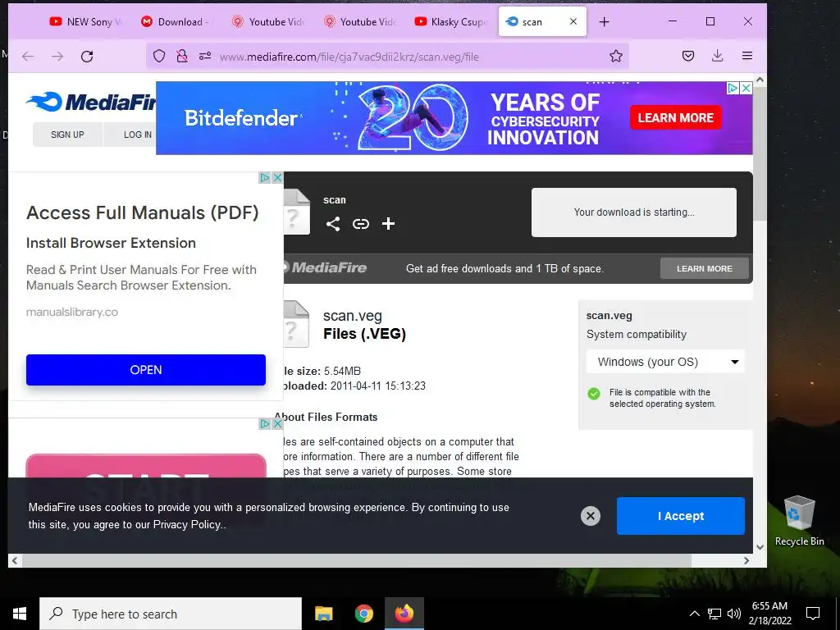Click the Firefox forward arrow button

click(x=57, y=57)
